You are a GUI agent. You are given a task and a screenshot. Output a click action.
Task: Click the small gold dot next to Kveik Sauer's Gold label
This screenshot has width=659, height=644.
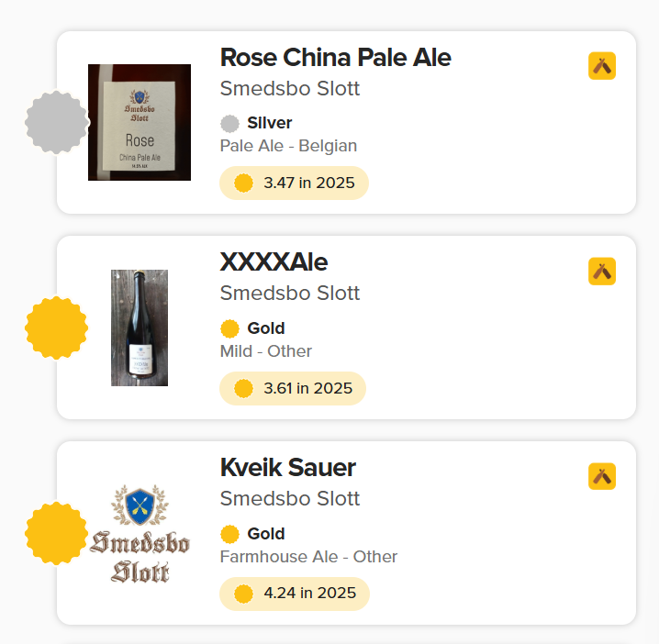point(229,534)
